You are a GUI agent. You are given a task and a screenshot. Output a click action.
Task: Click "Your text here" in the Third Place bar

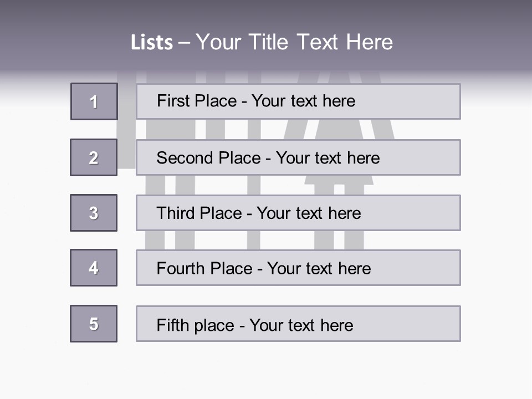309,213
